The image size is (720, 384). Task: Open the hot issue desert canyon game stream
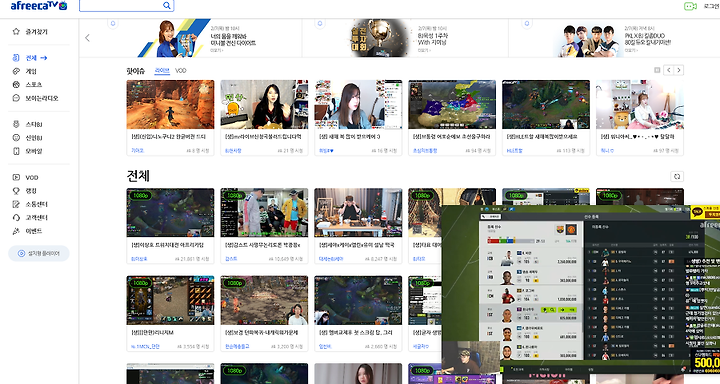pos(170,104)
